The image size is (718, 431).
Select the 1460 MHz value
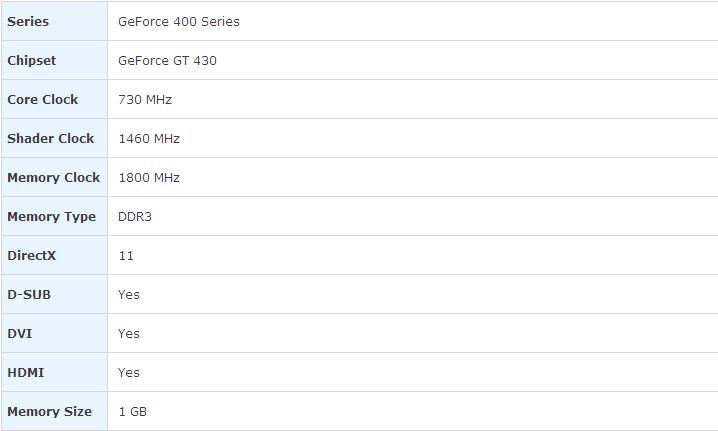[149, 138]
